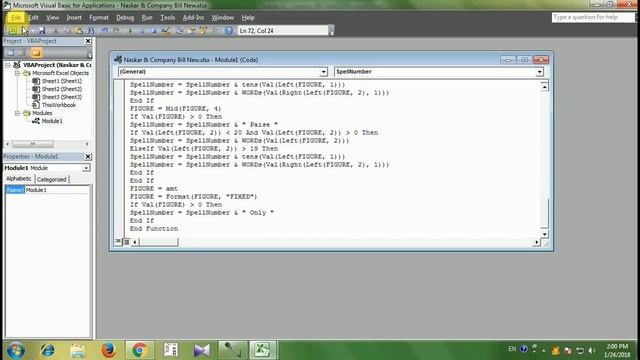Open the Window menu
Screen dimensions: 640x360
(222, 18)
